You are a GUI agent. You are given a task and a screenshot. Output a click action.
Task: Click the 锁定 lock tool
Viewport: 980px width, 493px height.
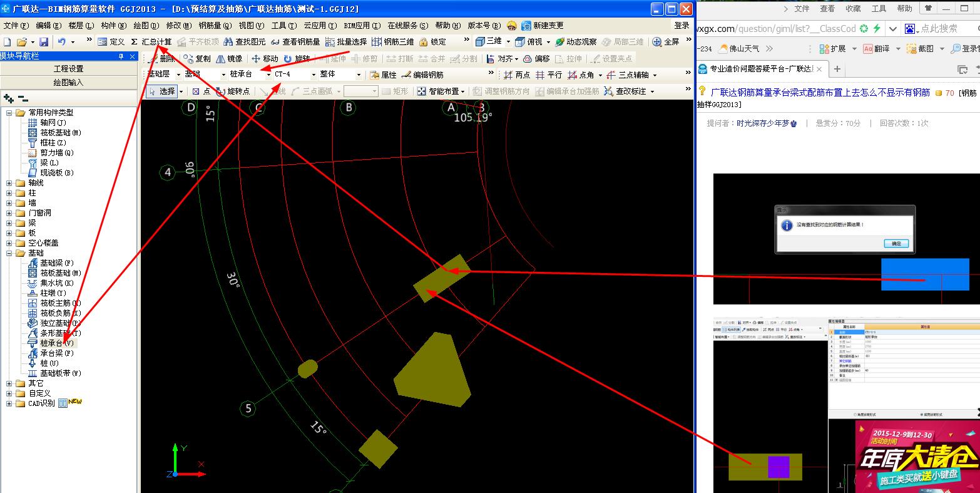[x=432, y=41]
